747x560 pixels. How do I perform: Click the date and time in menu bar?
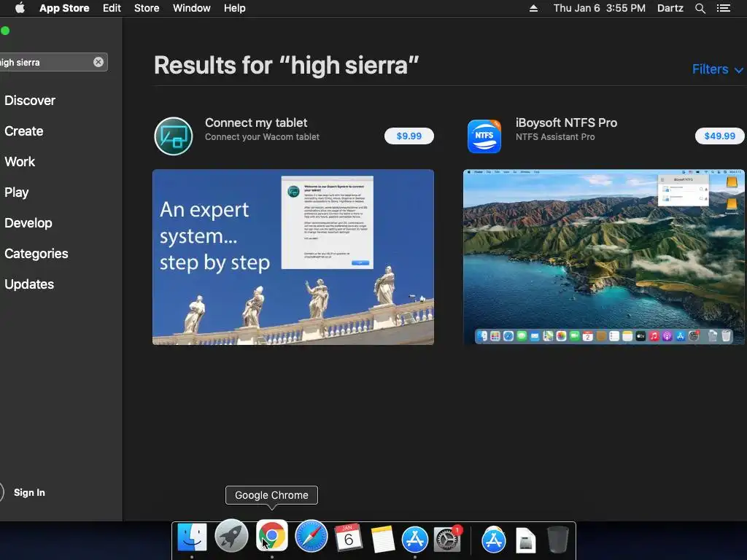600,8
